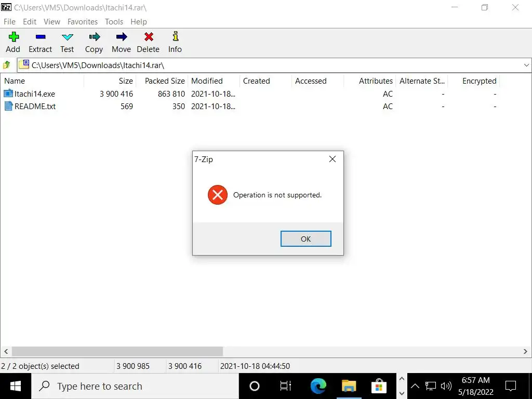532x399 pixels.
Task: Click the 7-Zip app icon in title bar
Action: tap(6, 7)
